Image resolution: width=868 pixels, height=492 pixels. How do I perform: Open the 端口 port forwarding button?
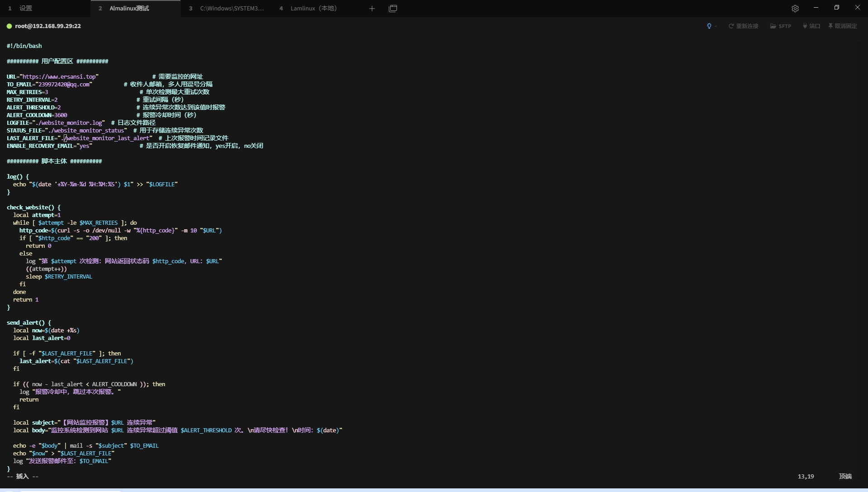pos(811,26)
